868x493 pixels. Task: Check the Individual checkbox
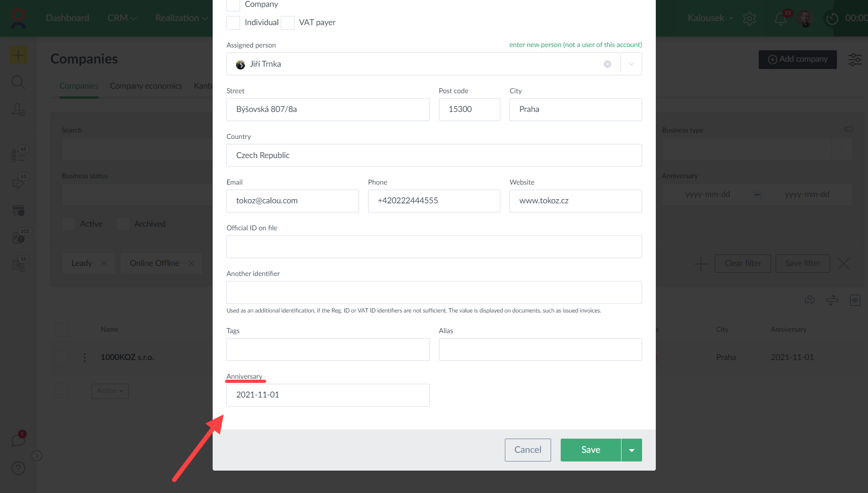pos(233,23)
